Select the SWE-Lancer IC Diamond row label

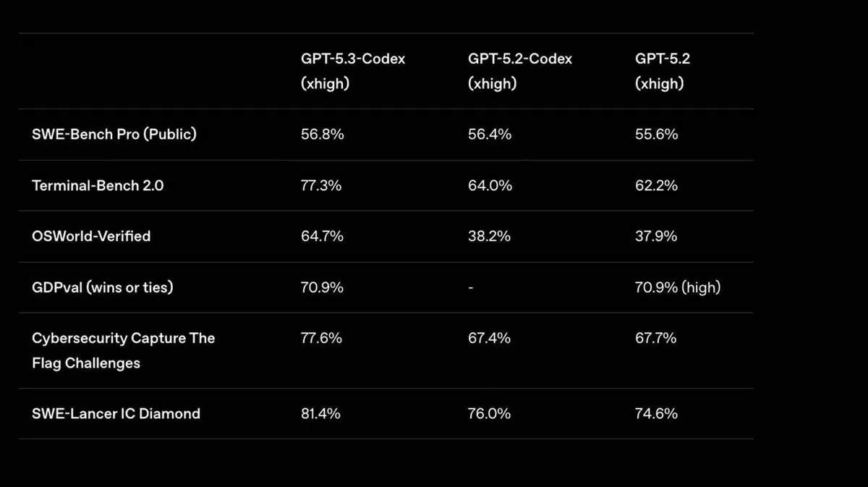tap(116, 414)
